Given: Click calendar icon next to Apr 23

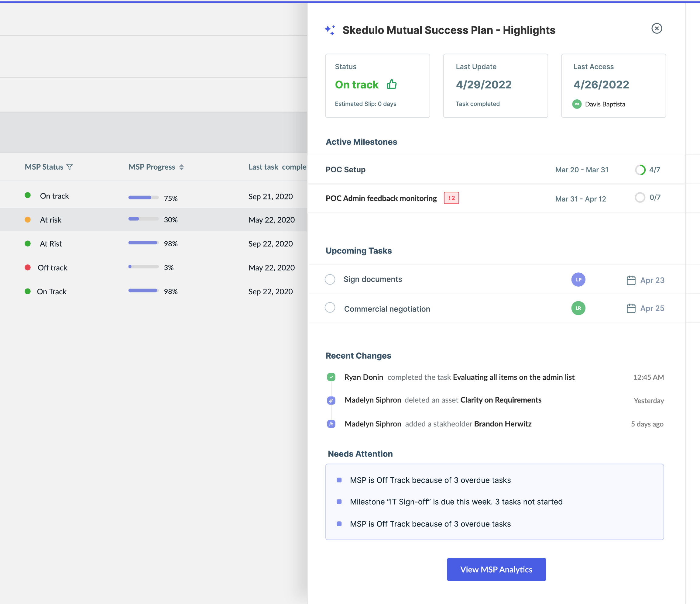Looking at the screenshot, I should point(631,280).
